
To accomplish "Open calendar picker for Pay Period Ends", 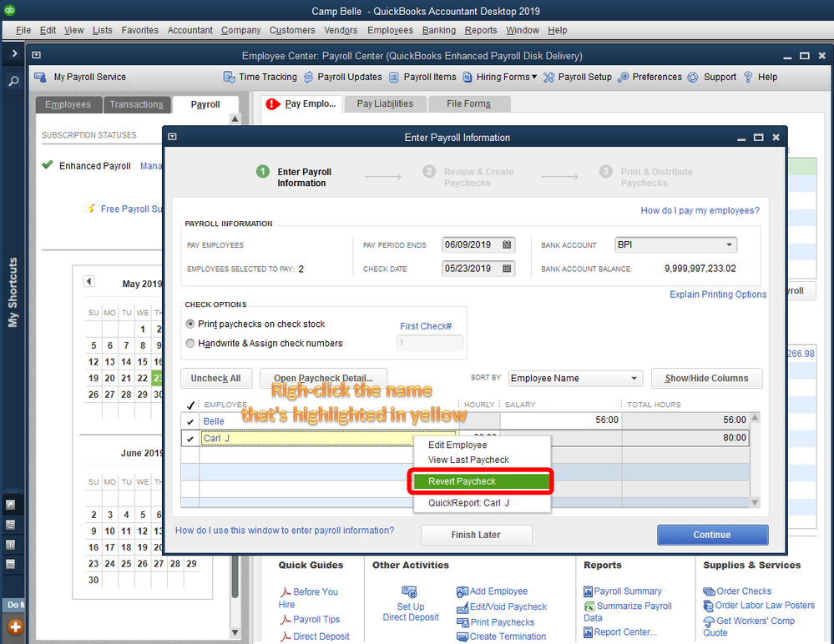I will click(507, 244).
